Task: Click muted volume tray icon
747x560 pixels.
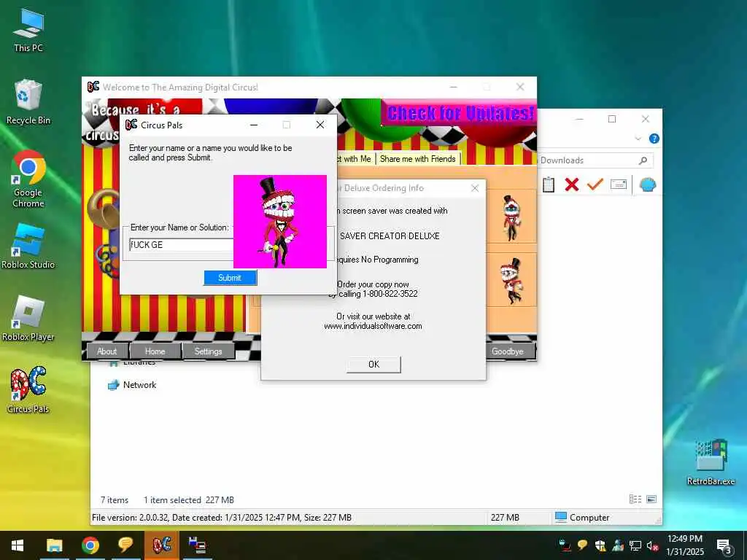Action: pos(653,545)
